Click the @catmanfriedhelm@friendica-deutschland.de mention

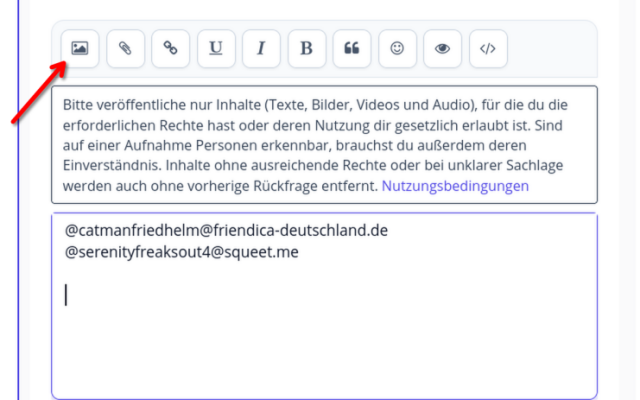pyautogui.click(x=226, y=231)
